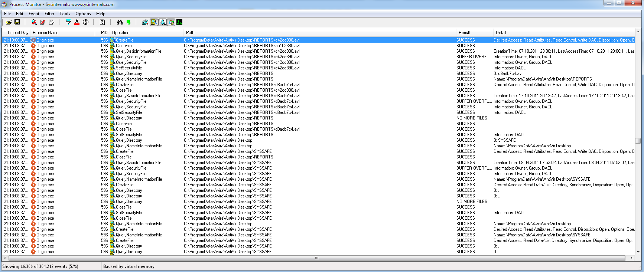The height and width of the screenshot is (272, 644).
Task: Open the Process Tree icon
Action: point(103,22)
